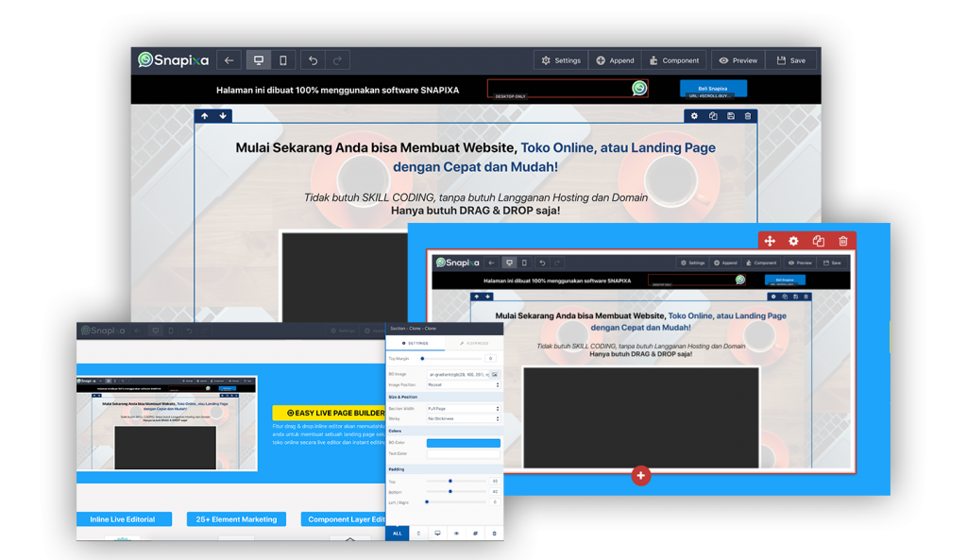Click the back arrow in main toolbar
This screenshot has width=967, height=560.
(x=229, y=60)
